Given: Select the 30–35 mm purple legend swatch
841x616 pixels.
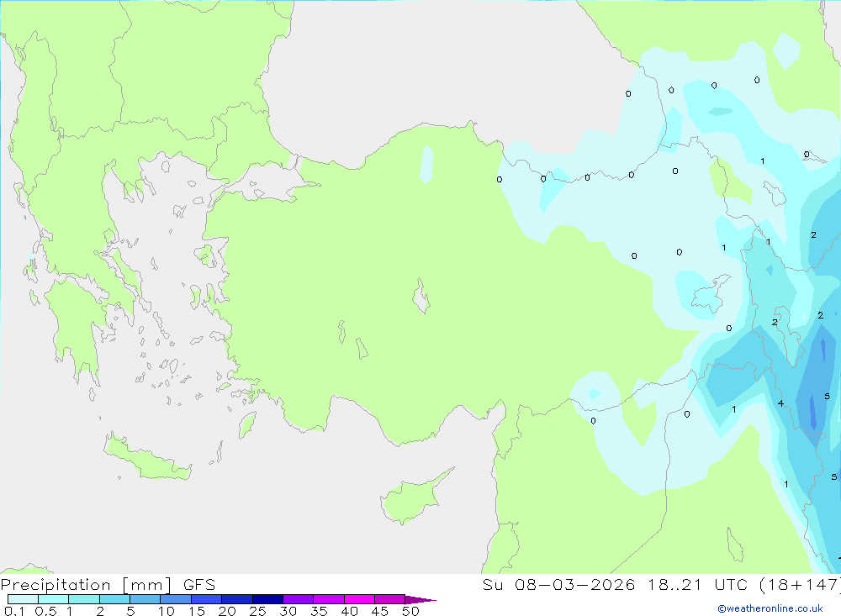Looking at the screenshot, I should tap(299, 599).
